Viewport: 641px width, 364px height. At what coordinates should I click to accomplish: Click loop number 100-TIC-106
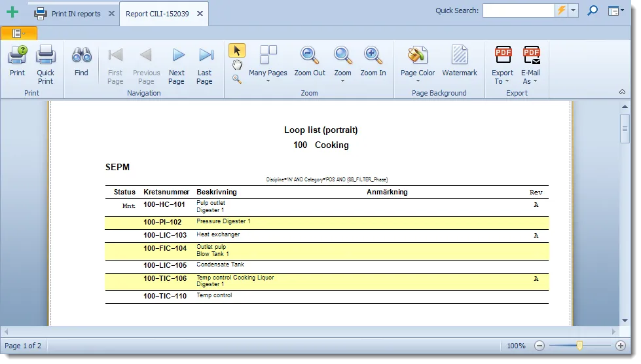[x=165, y=279]
